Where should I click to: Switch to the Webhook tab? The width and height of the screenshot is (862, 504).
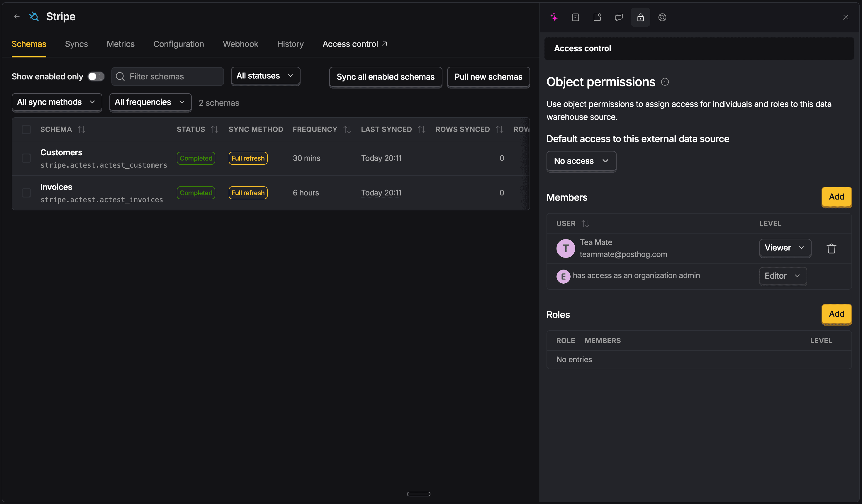click(x=240, y=44)
